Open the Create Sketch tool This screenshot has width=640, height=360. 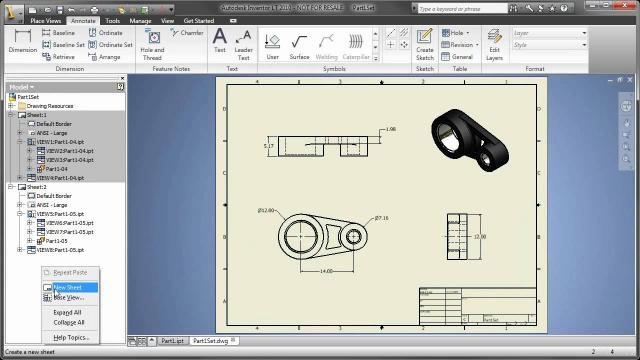(x=424, y=45)
